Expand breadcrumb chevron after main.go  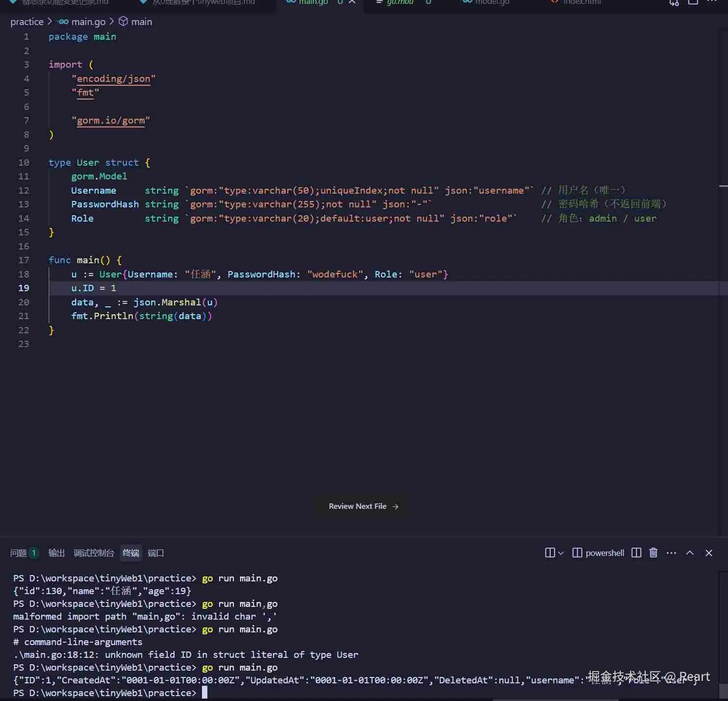(112, 22)
